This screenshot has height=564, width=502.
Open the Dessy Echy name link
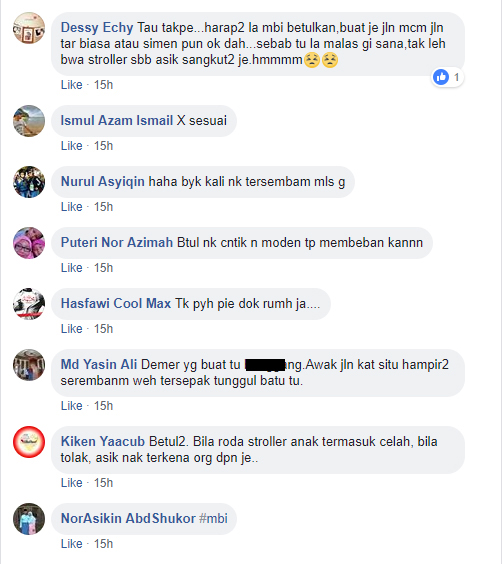[x=97, y=28]
